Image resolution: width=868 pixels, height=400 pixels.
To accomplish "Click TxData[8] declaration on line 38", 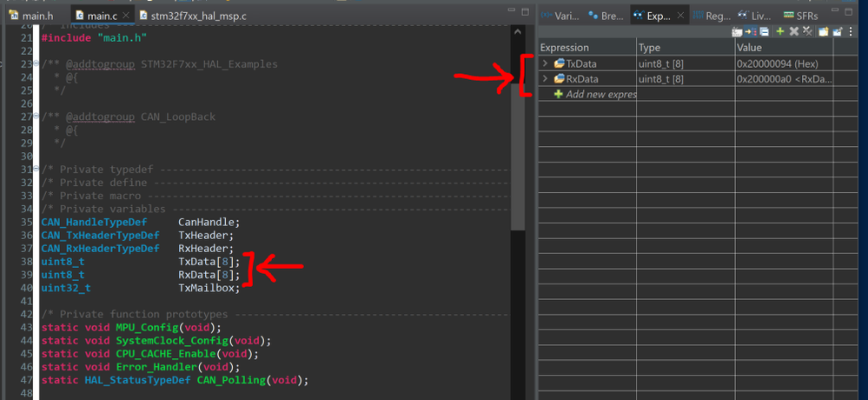I will click(209, 262).
